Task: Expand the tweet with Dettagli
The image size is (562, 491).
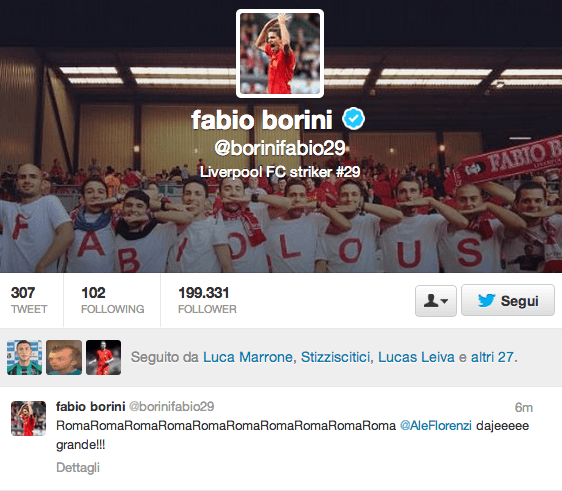Action: pos(78,467)
